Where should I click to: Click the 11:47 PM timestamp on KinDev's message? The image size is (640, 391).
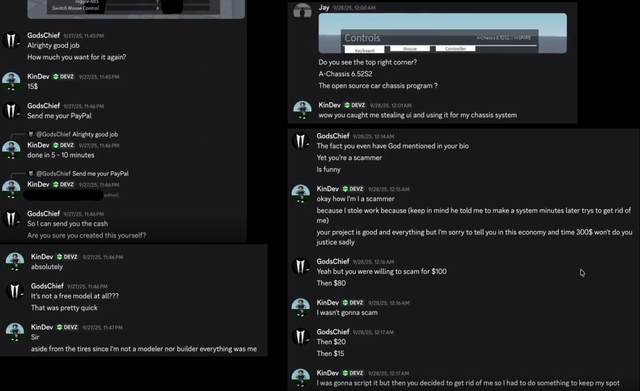pyautogui.click(x=102, y=327)
